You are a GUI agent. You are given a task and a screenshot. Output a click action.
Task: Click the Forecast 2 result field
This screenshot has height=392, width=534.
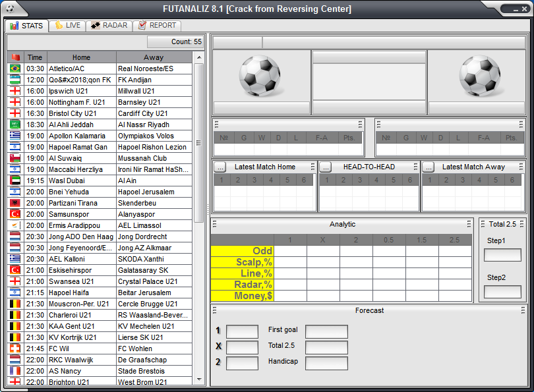coord(242,363)
